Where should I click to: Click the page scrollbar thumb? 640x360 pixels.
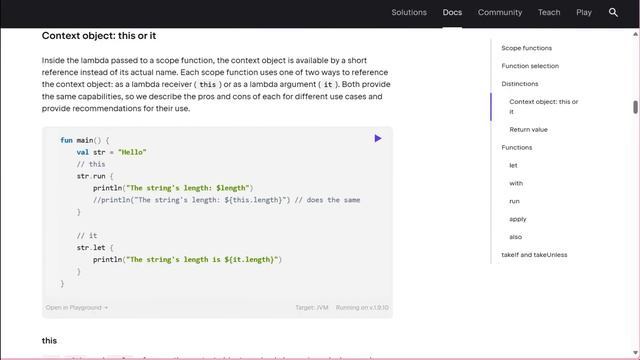tap(635, 107)
